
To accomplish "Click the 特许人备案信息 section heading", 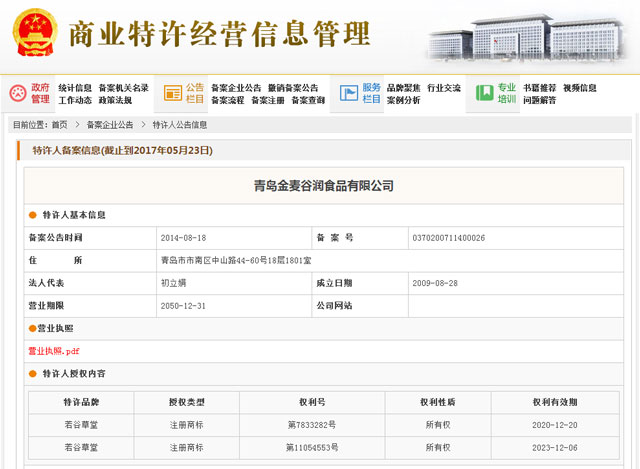I will [122, 150].
